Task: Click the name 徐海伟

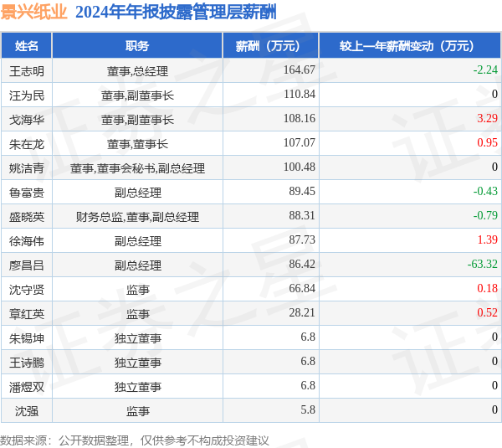Action: [x=27, y=241]
